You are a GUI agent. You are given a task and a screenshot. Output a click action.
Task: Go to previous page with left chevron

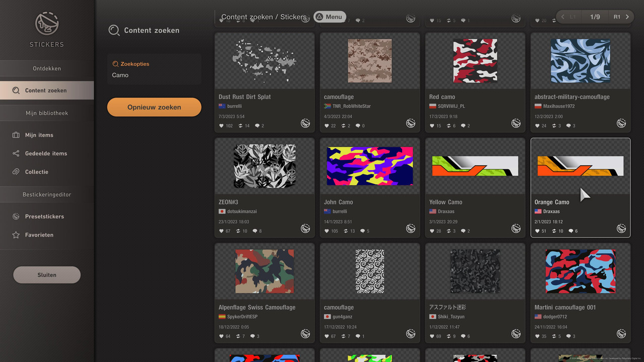click(x=562, y=17)
